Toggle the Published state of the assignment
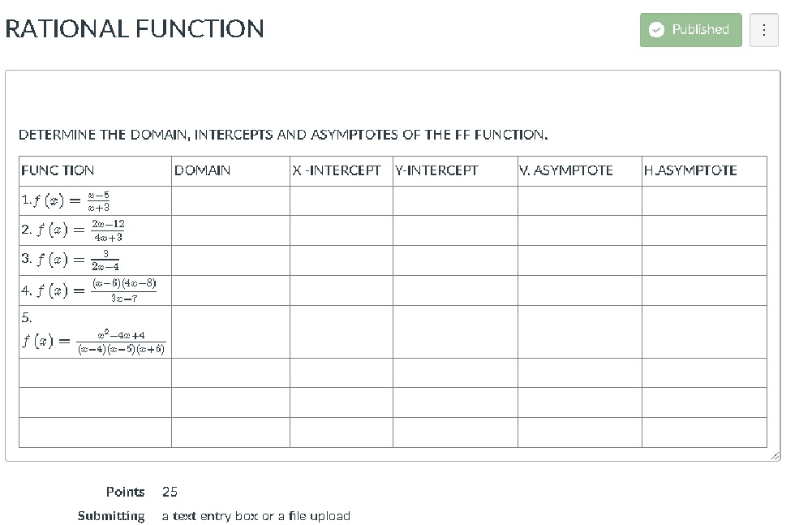The height and width of the screenshot is (525, 812). tap(690, 29)
